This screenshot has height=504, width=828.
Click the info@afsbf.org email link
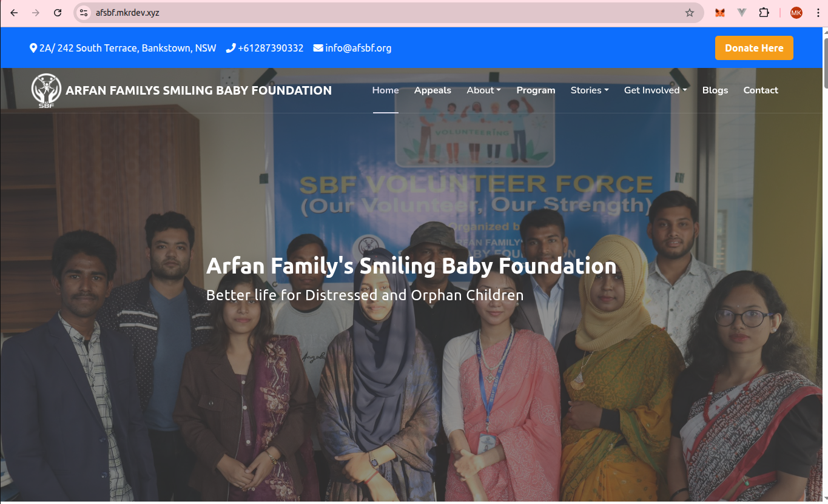352,48
